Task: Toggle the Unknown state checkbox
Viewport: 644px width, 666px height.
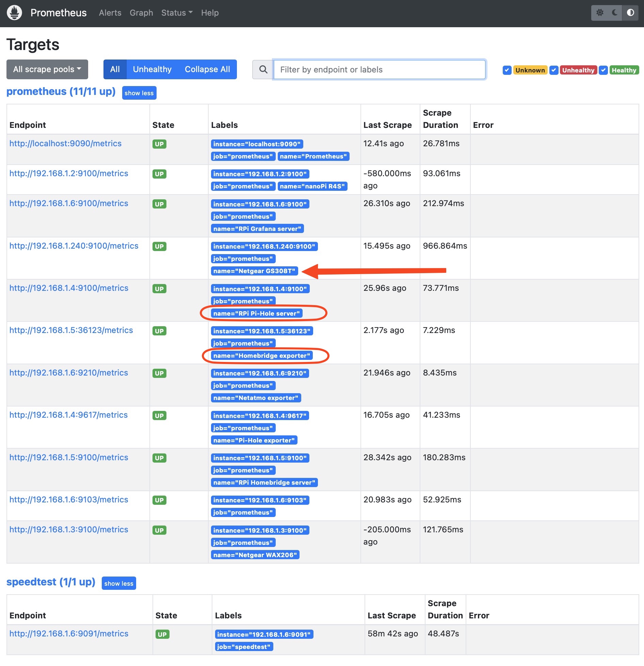Action: 507,70
